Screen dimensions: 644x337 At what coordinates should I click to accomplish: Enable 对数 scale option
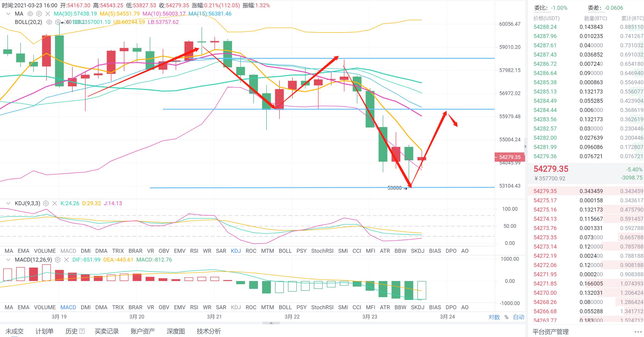(494, 317)
